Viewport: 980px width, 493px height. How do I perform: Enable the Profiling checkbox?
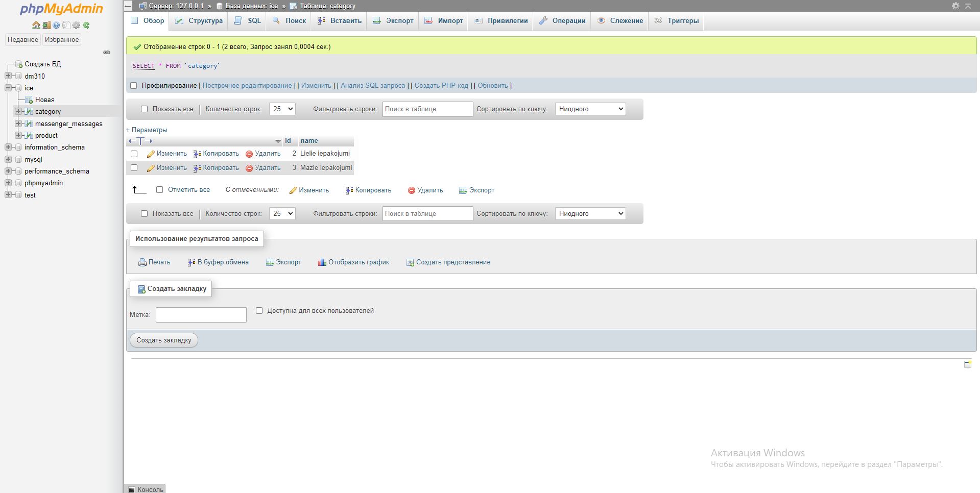coord(134,86)
